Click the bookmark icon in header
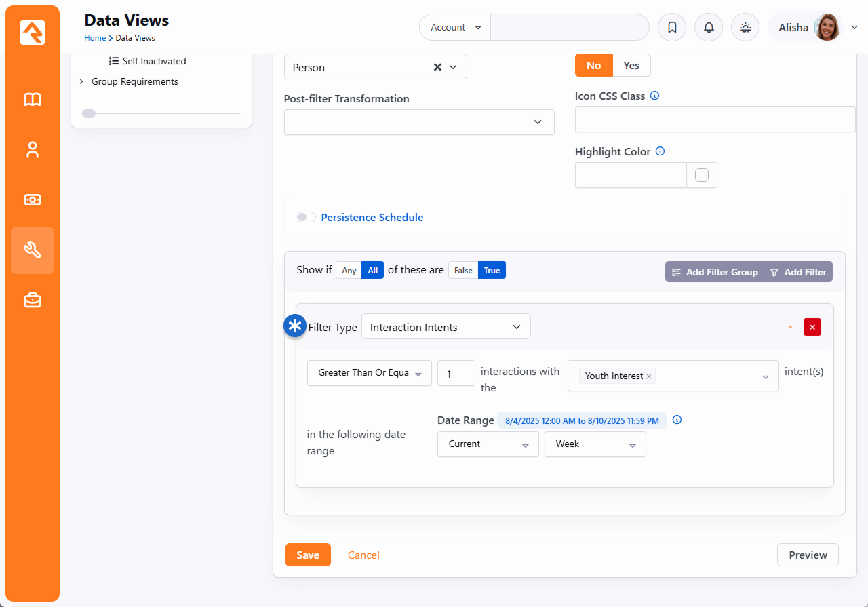Image resolution: width=868 pixels, height=607 pixels. [x=672, y=28]
